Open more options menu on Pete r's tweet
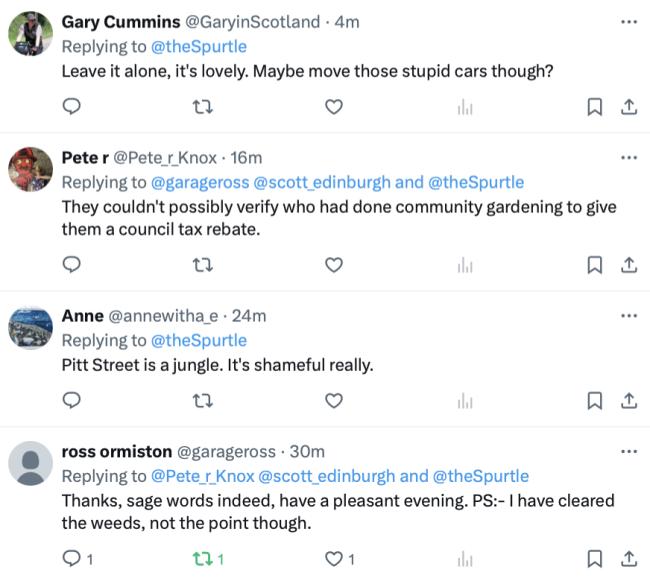 click(x=628, y=157)
